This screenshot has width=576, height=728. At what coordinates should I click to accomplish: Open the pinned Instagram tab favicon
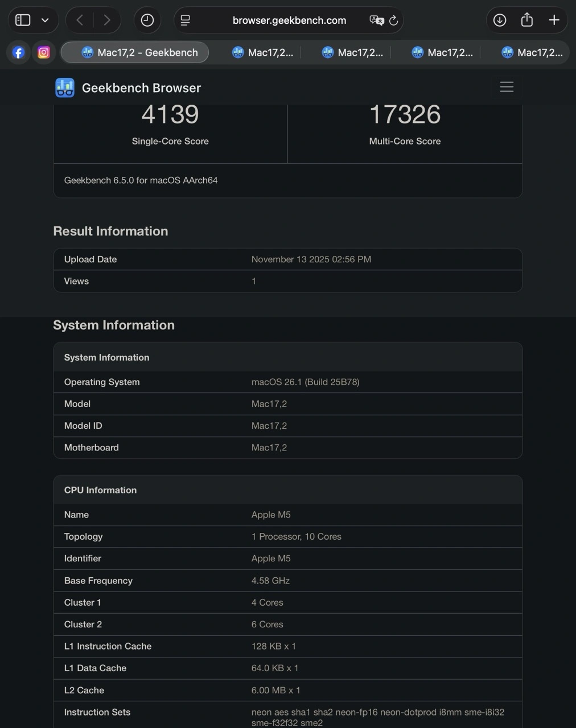click(44, 52)
